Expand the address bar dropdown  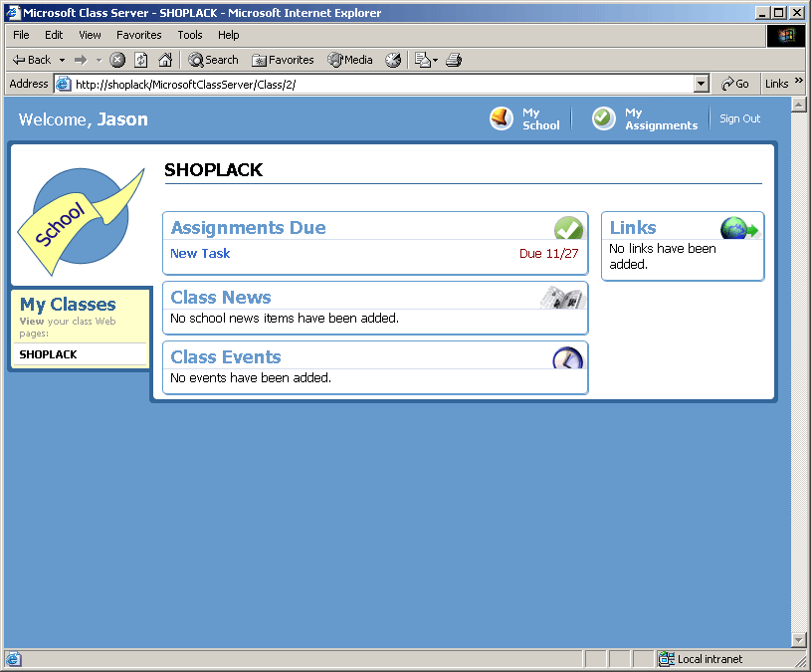pos(701,84)
